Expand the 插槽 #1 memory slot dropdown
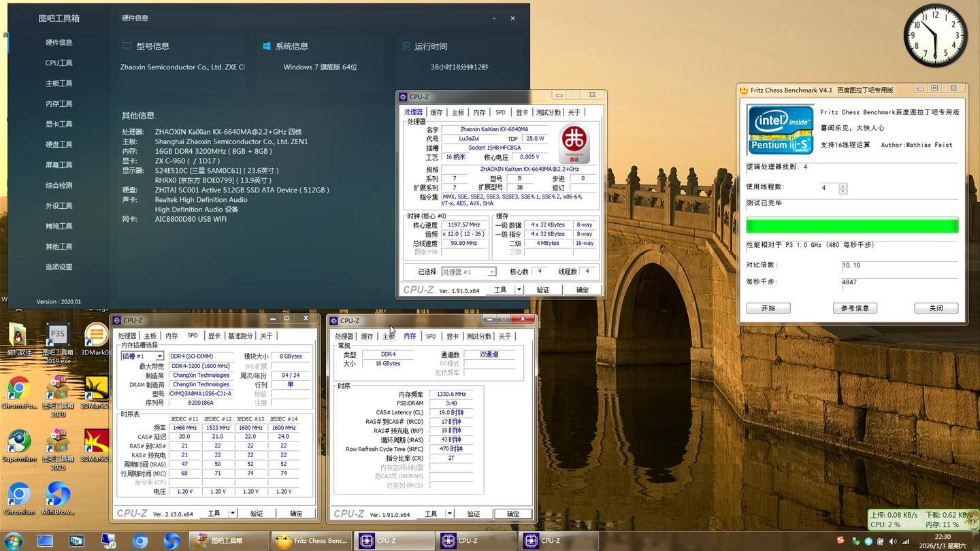This screenshot has height=551, width=980. coord(159,356)
